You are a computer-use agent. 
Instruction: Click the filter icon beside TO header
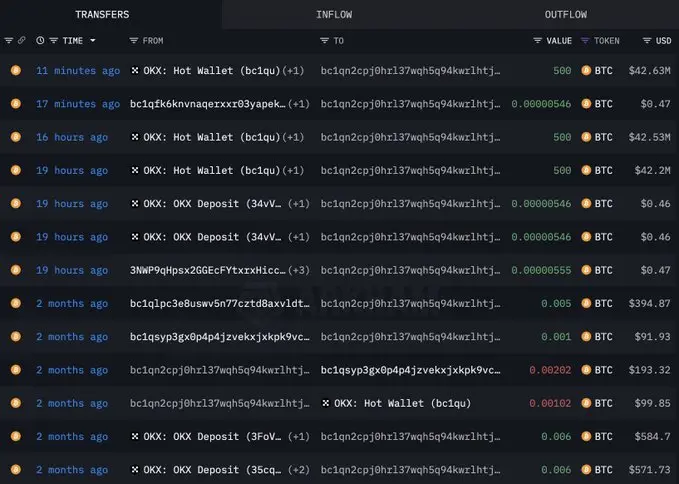[324, 41]
